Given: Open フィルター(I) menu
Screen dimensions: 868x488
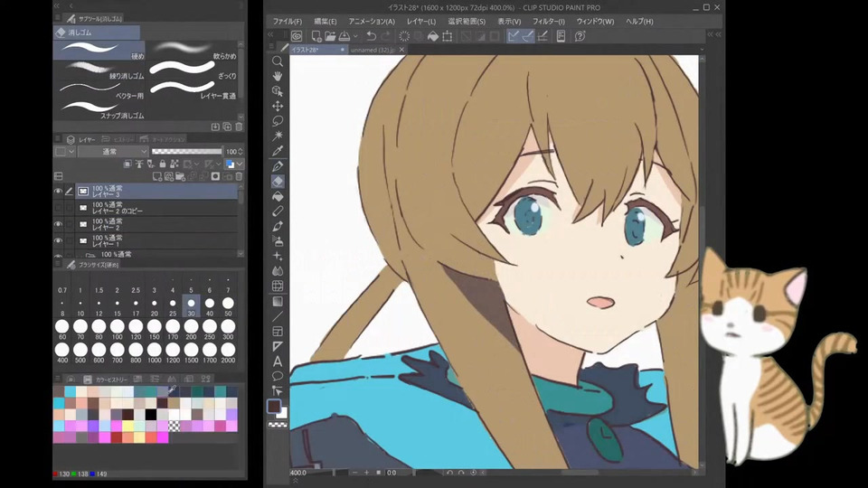Looking at the screenshot, I should coord(549,22).
